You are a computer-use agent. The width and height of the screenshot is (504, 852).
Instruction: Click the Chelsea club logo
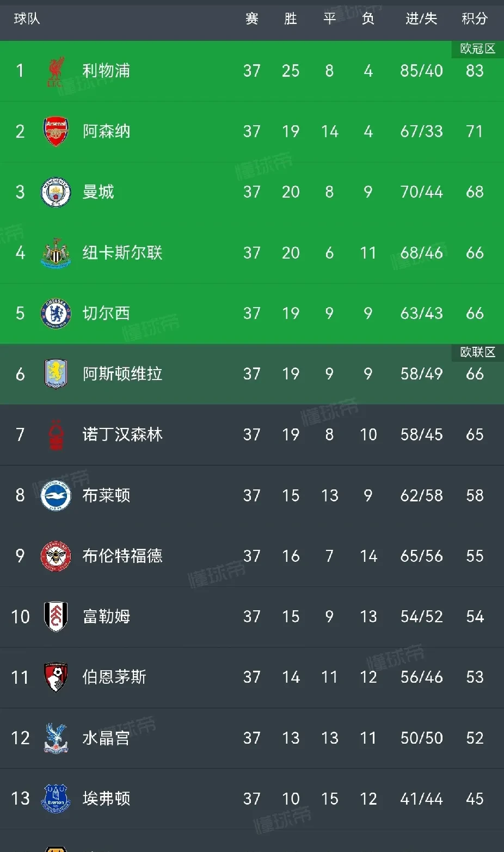(x=56, y=314)
